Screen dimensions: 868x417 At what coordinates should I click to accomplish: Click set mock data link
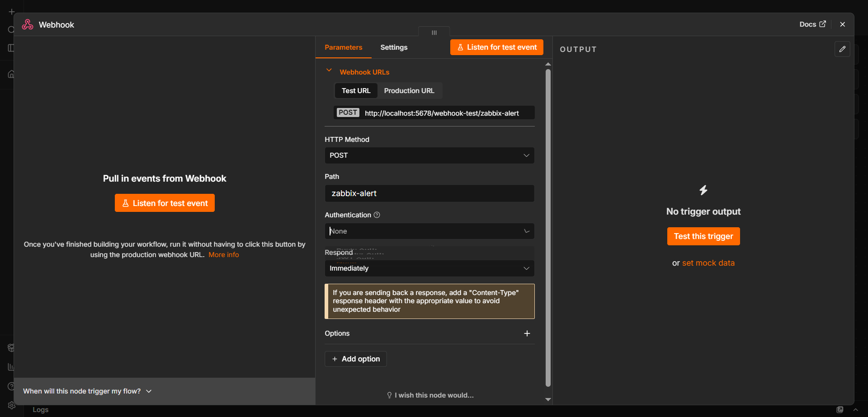(x=708, y=263)
